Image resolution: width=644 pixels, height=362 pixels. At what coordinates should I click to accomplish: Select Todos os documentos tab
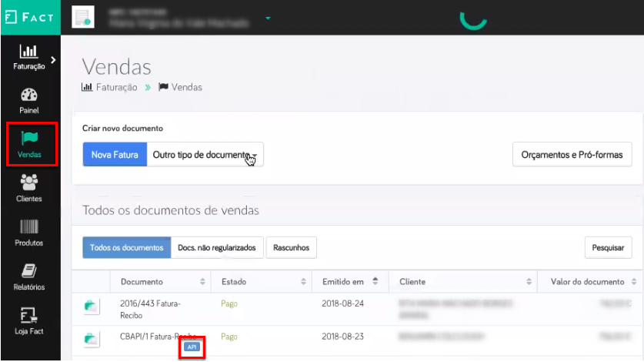coord(126,247)
